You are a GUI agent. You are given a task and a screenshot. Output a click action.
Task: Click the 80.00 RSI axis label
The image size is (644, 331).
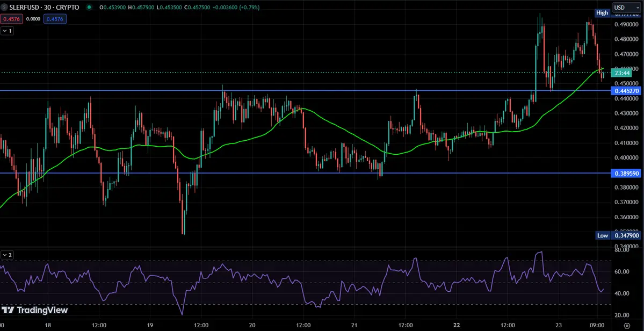(x=621, y=250)
